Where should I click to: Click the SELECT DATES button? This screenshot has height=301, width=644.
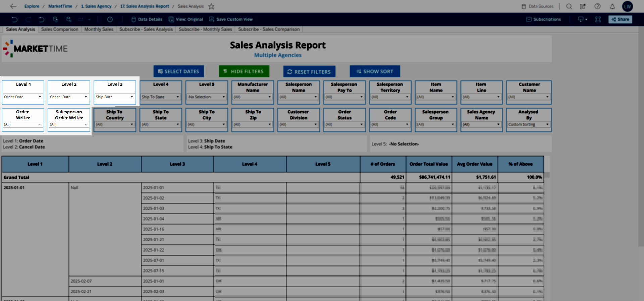[x=179, y=71]
